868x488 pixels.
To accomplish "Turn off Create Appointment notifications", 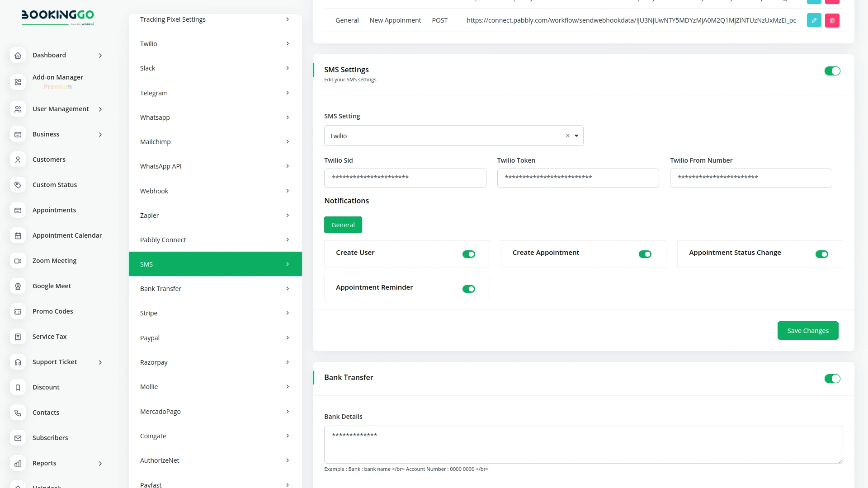I will point(645,254).
